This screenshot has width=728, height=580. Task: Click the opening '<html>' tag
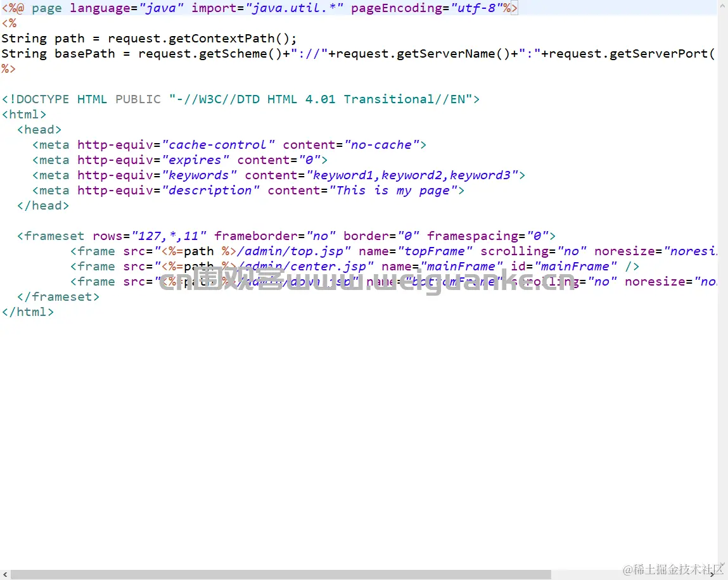coord(24,115)
